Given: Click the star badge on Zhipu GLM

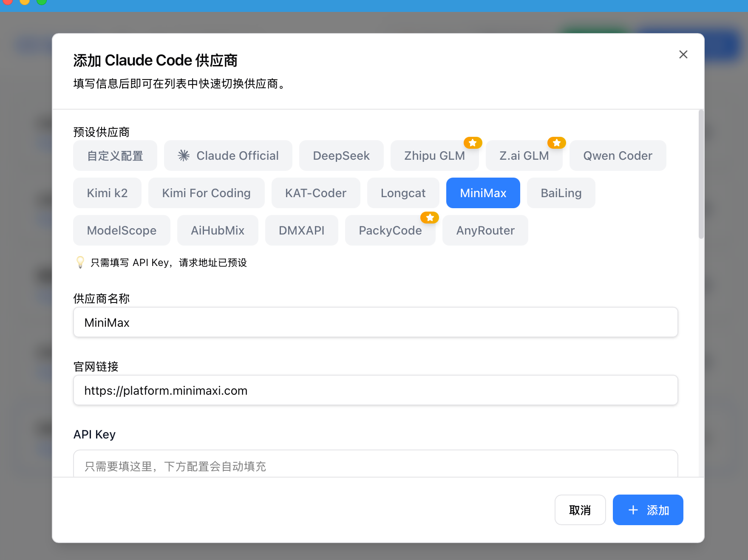Looking at the screenshot, I should [x=473, y=143].
